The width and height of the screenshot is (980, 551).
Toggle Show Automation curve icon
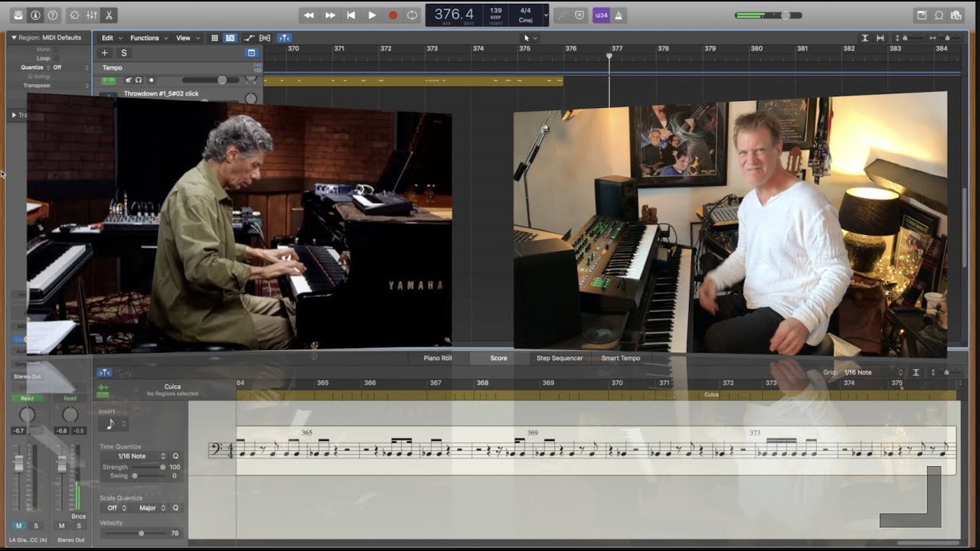point(250,37)
